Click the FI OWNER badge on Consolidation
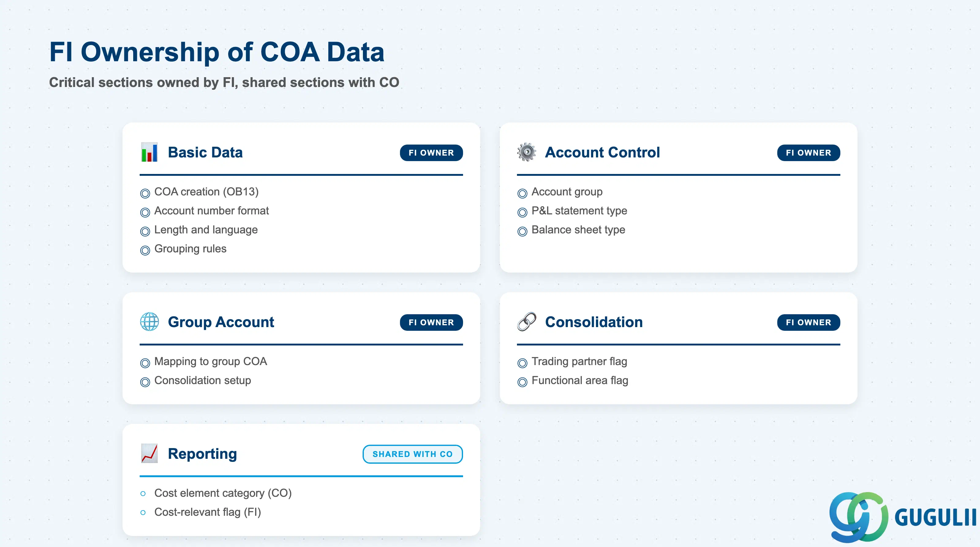980x547 pixels. [x=808, y=322]
